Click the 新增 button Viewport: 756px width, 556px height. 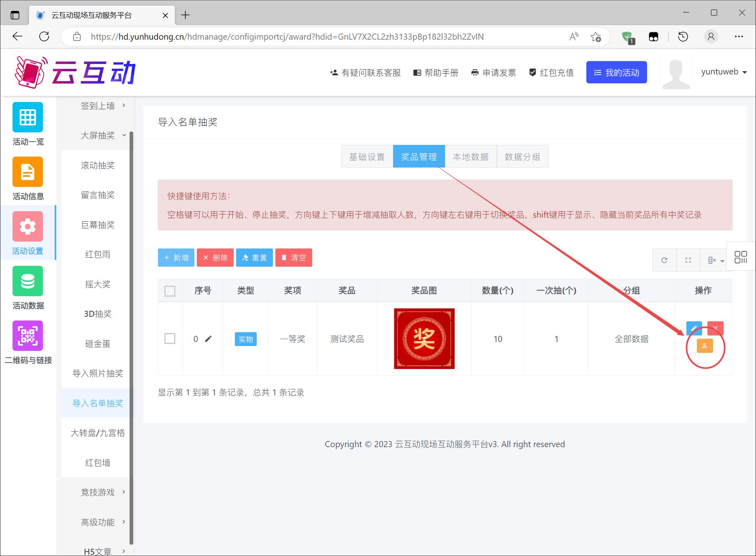tap(176, 258)
